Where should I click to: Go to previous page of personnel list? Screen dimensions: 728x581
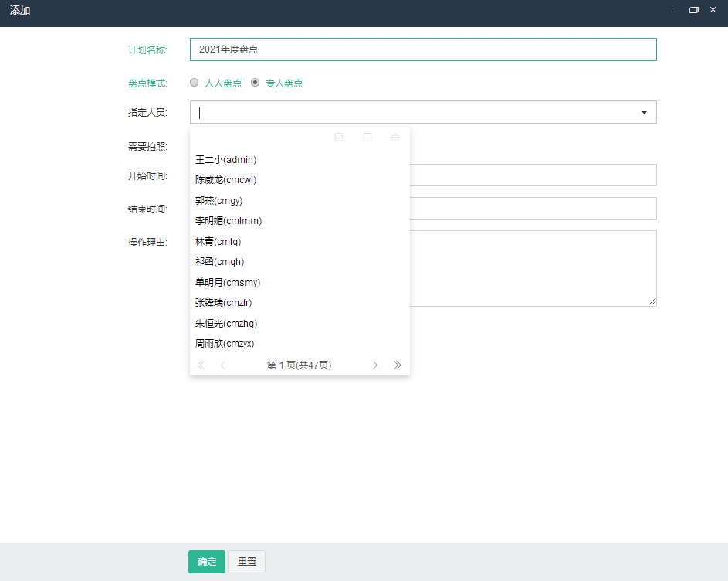coord(223,365)
